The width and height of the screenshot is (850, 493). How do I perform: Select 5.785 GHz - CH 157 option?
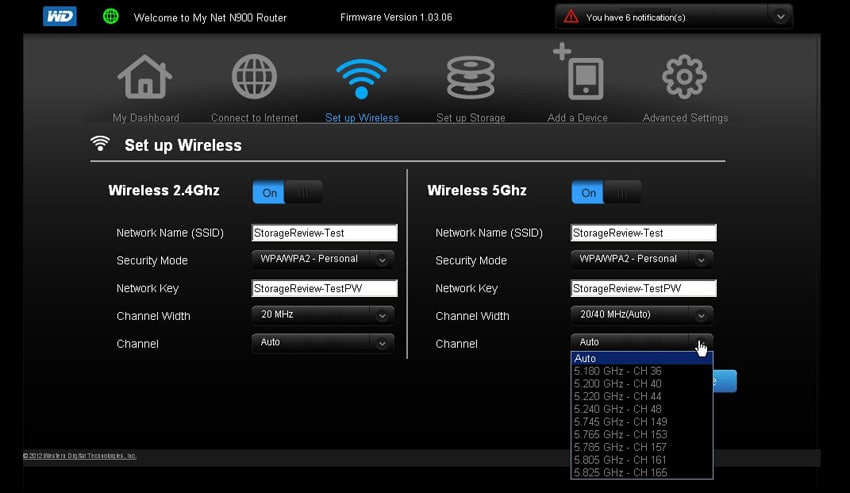[x=642, y=447]
